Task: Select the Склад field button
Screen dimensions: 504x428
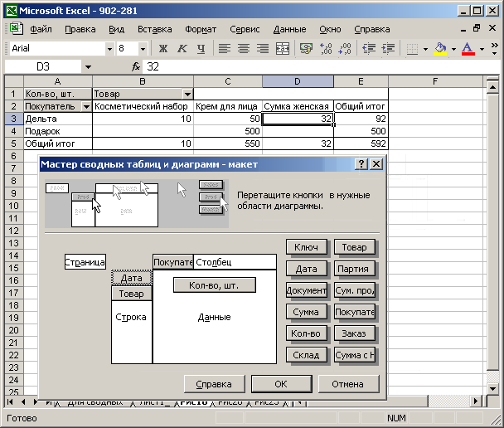Action: (x=307, y=355)
